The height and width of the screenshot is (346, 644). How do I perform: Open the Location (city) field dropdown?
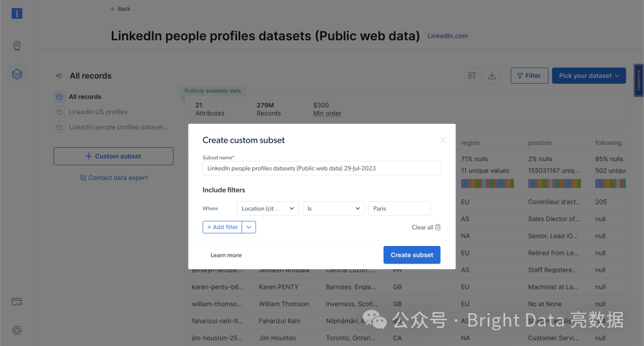pos(267,208)
